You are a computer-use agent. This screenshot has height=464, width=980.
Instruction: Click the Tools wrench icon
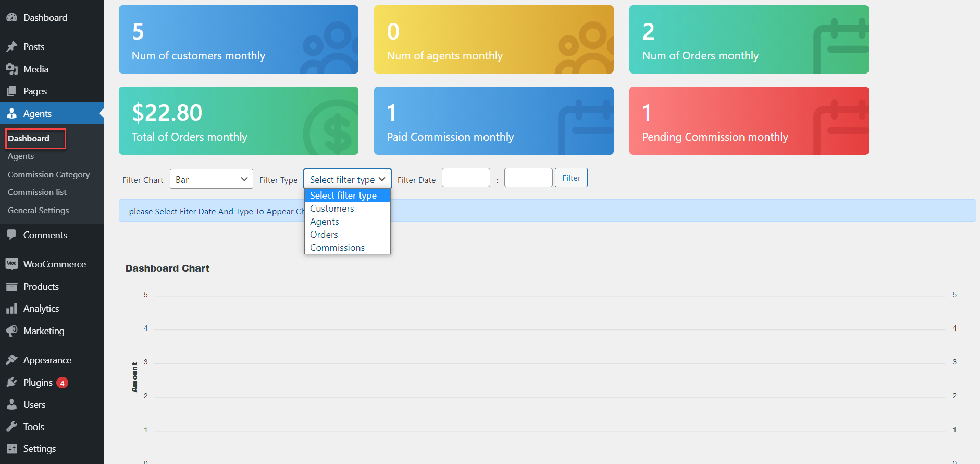[11, 427]
